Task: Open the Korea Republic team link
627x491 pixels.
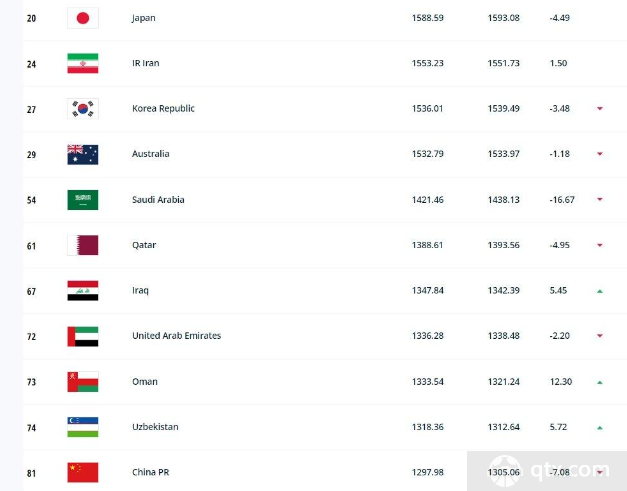Action: point(163,108)
